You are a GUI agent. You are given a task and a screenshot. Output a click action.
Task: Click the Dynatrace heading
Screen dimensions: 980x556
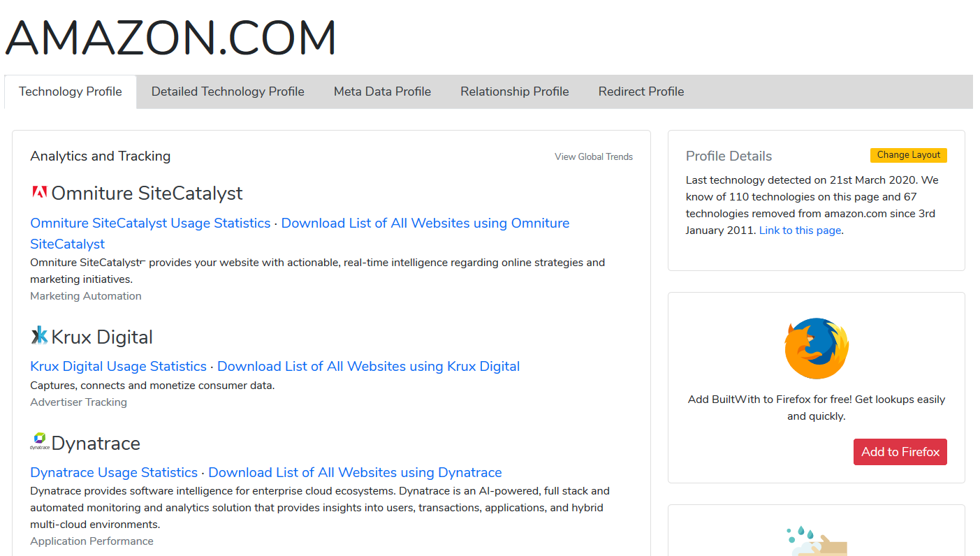[96, 443]
